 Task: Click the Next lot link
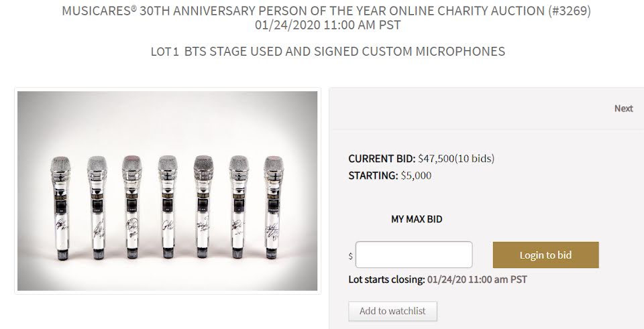[623, 109]
